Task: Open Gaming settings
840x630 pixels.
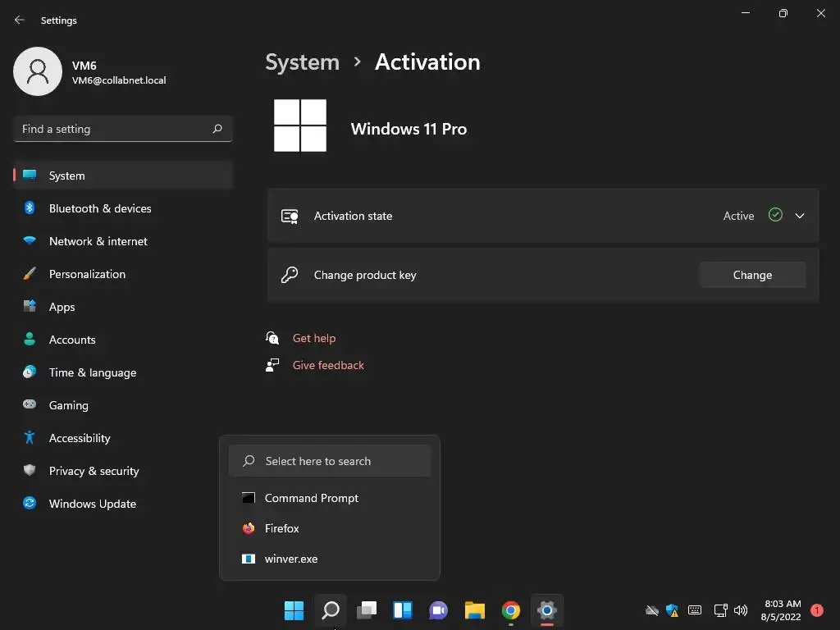Action: [x=123, y=405]
